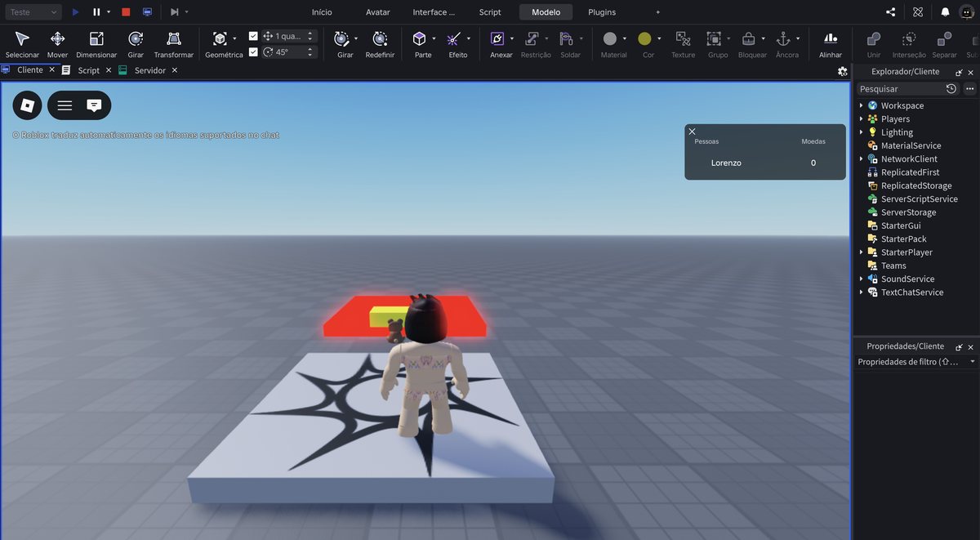Open the Efeito dropdown arrow
This screenshot has width=980, height=540.
469,38
